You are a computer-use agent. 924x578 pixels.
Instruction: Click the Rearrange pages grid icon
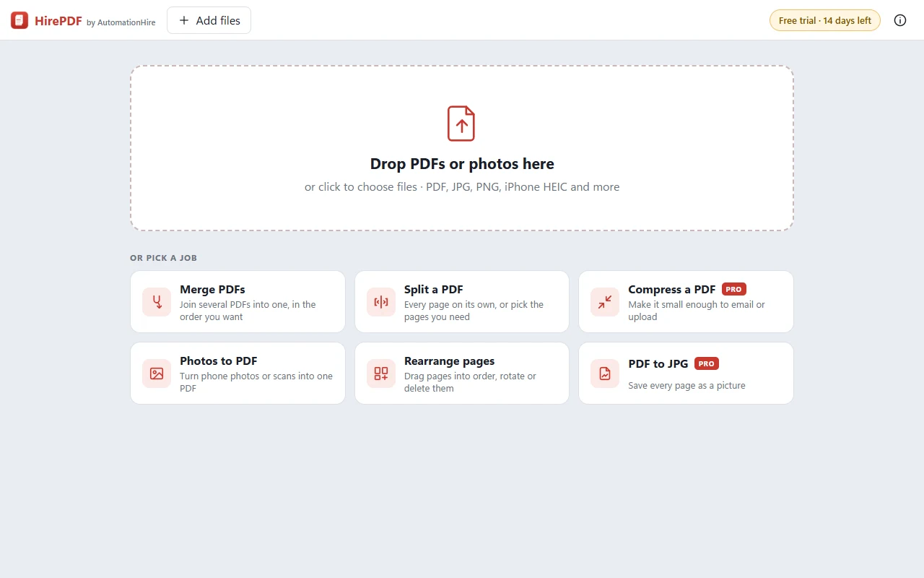click(x=381, y=374)
